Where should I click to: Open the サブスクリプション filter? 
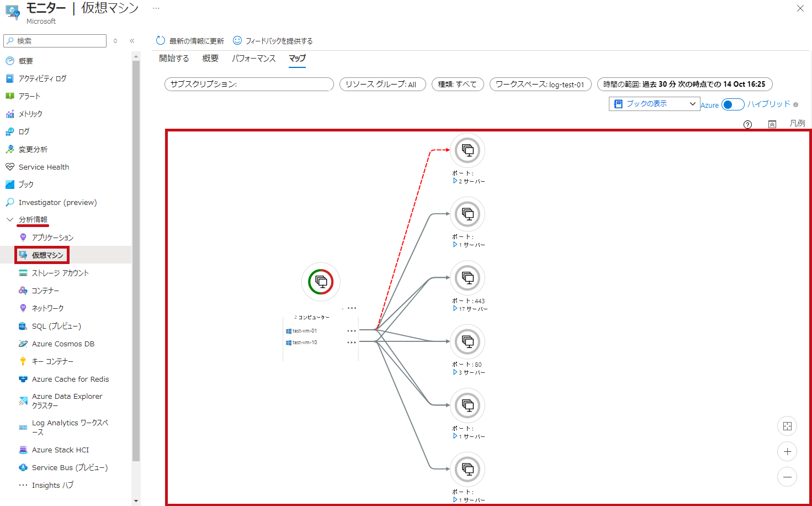(249, 84)
